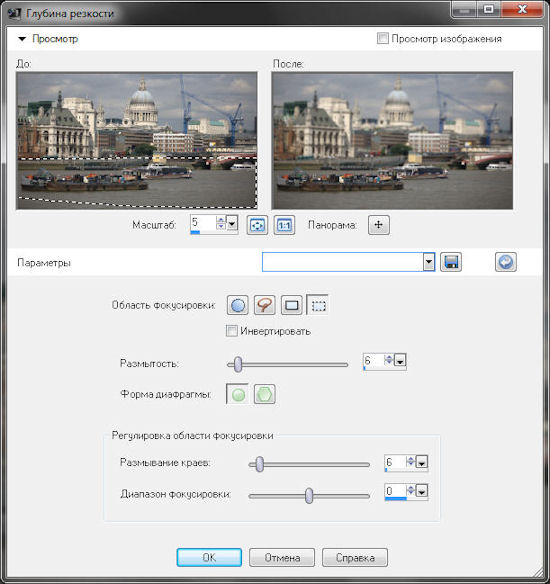The height and width of the screenshot is (584, 550).
Task: Select the circular focus area tool
Action: point(238,305)
